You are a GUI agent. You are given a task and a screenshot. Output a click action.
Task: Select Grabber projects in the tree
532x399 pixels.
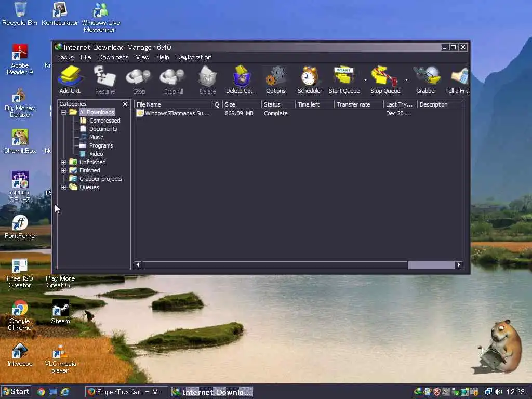click(x=100, y=179)
